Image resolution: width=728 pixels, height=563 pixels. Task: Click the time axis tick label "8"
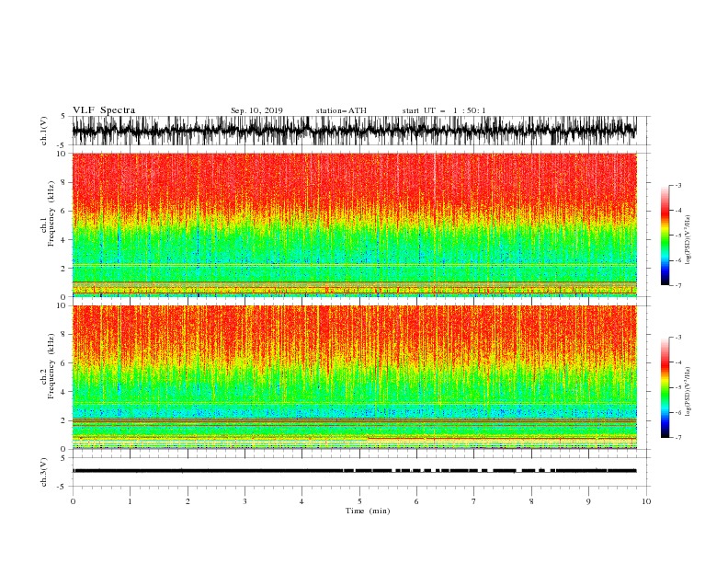(x=531, y=501)
